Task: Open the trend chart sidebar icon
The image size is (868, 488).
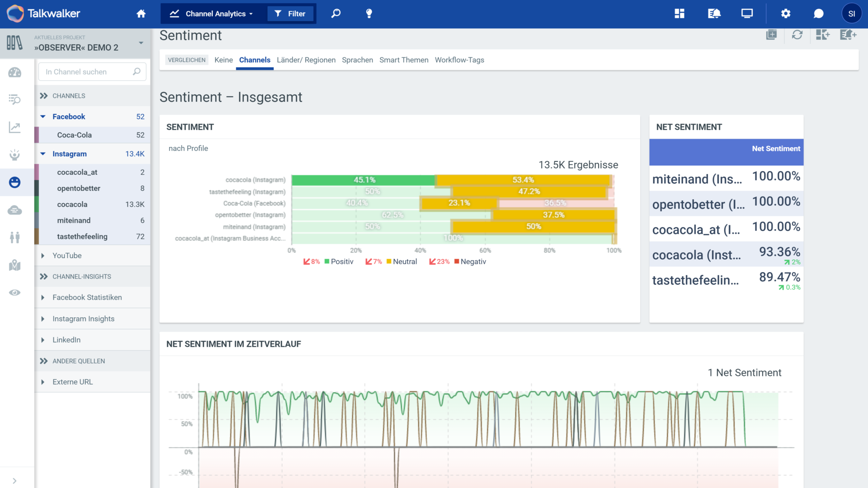Action: [x=15, y=127]
